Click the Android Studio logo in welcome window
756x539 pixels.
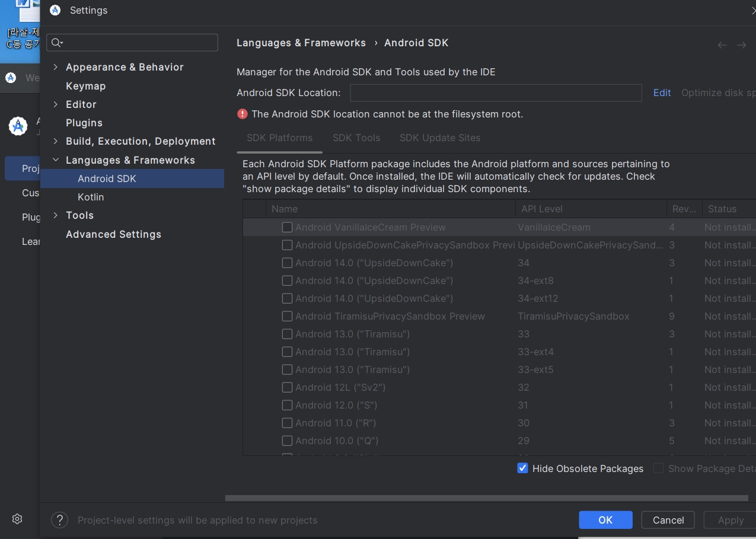click(x=18, y=126)
